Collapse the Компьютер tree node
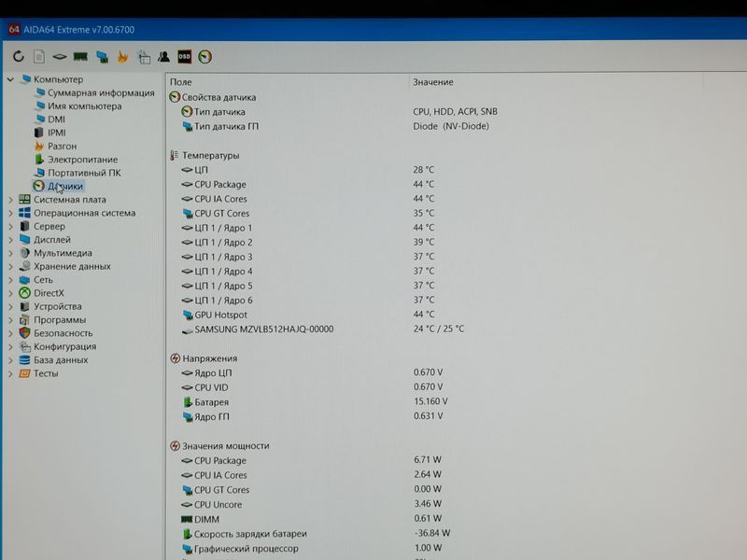The width and height of the screenshot is (747, 560). point(10,79)
